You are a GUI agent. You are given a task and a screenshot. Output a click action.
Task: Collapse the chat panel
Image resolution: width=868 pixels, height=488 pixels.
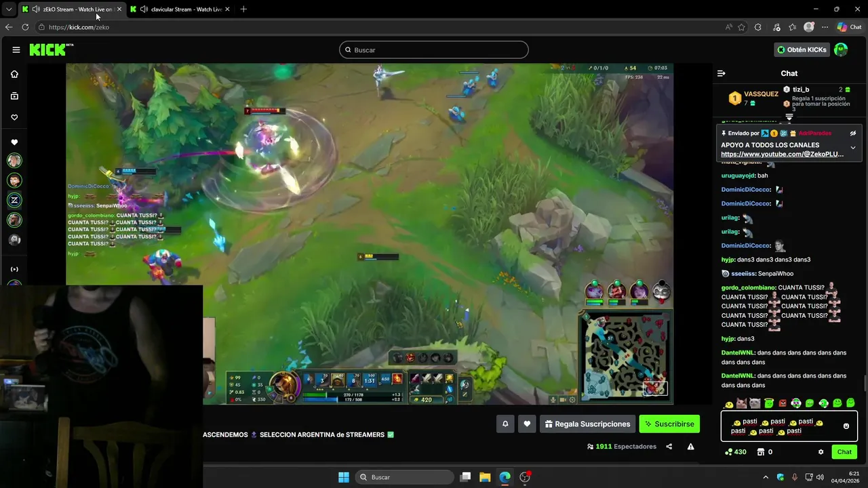[x=722, y=73]
